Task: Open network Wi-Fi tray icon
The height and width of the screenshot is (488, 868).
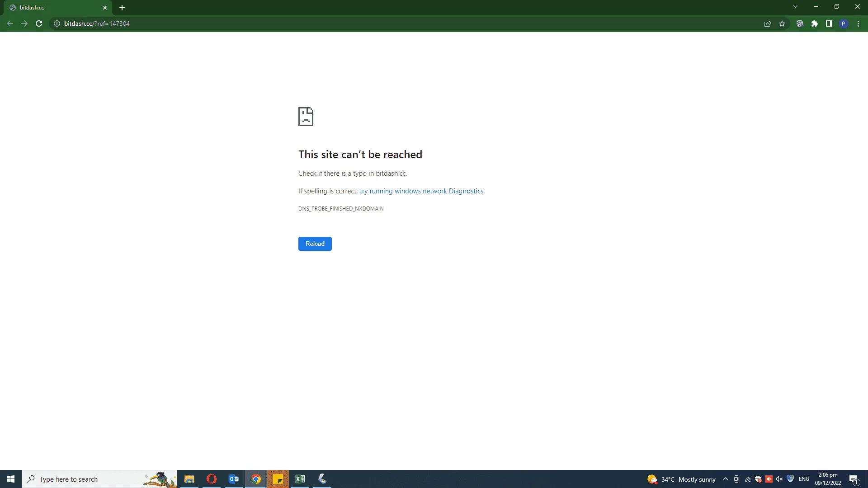Action: pyautogui.click(x=748, y=479)
